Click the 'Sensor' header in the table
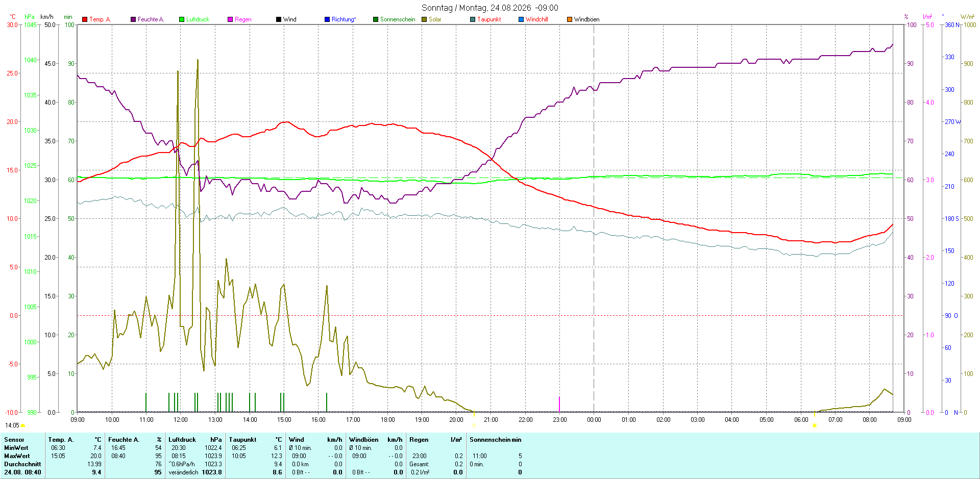Image resolution: width=980 pixels, height=479 pixels. (x=14, y=440)
